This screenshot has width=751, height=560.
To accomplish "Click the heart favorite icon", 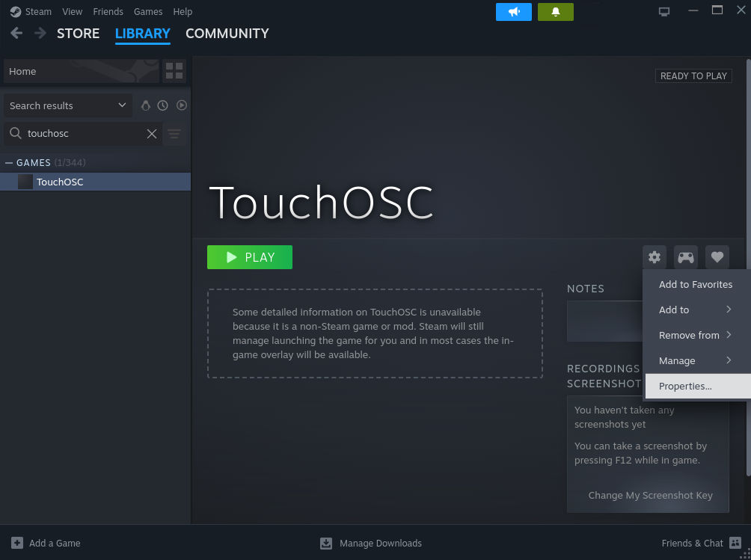I will pyautogui.click(x=717, y=257).
